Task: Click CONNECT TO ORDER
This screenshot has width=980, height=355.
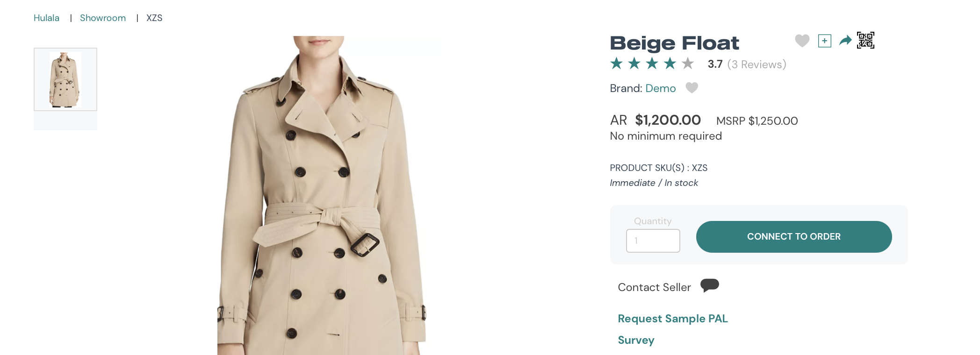Action: click(x=793, y=237)
